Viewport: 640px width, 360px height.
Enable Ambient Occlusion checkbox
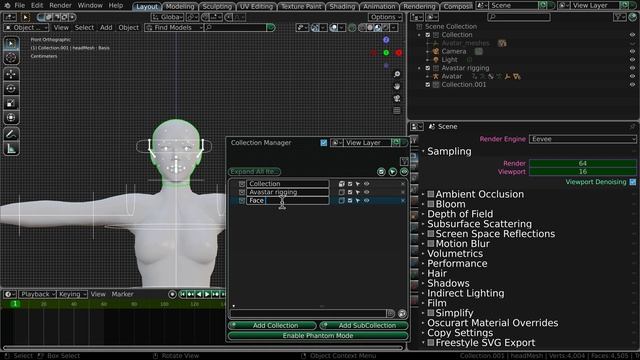point(431,194)
